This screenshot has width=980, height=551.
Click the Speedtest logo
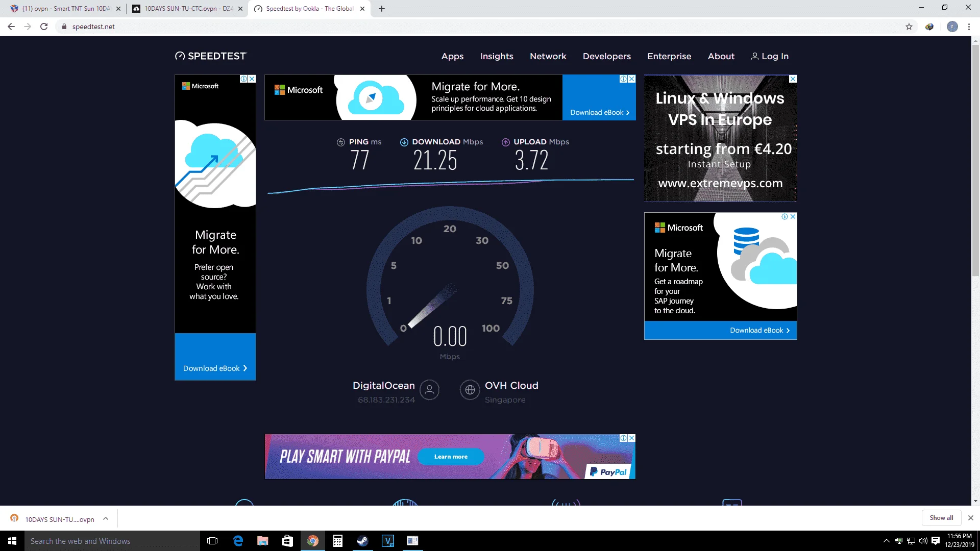click(x=211, y=56)
